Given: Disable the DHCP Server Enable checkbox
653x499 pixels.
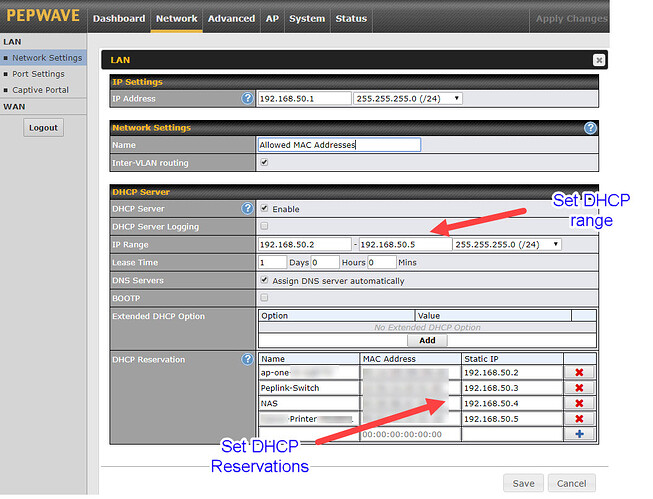Looking at the screenshot, I should (x=264, y=209).
